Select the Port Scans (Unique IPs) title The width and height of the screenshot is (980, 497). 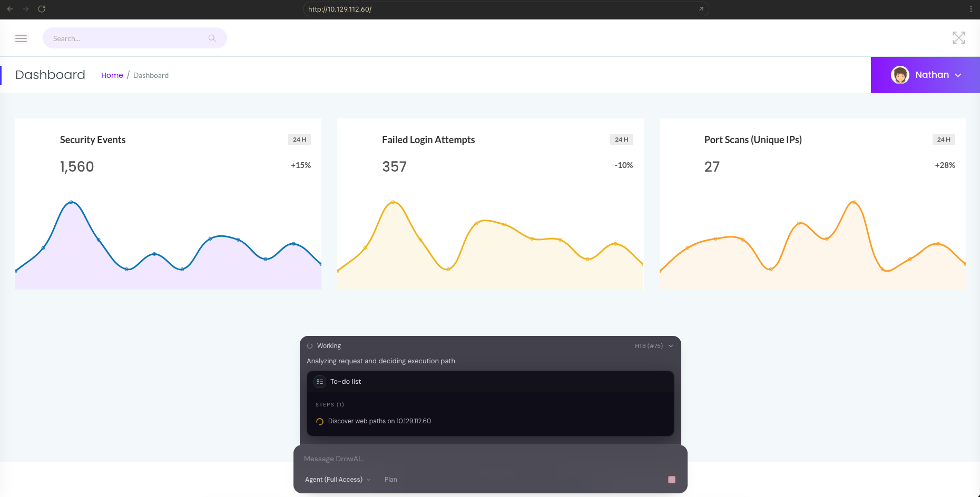(x=753, y=140)
